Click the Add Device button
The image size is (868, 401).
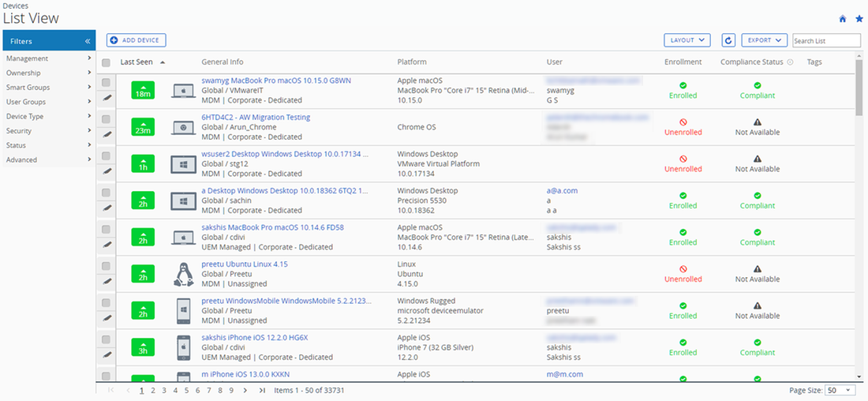pyautogui.click(x=137, y=40)
